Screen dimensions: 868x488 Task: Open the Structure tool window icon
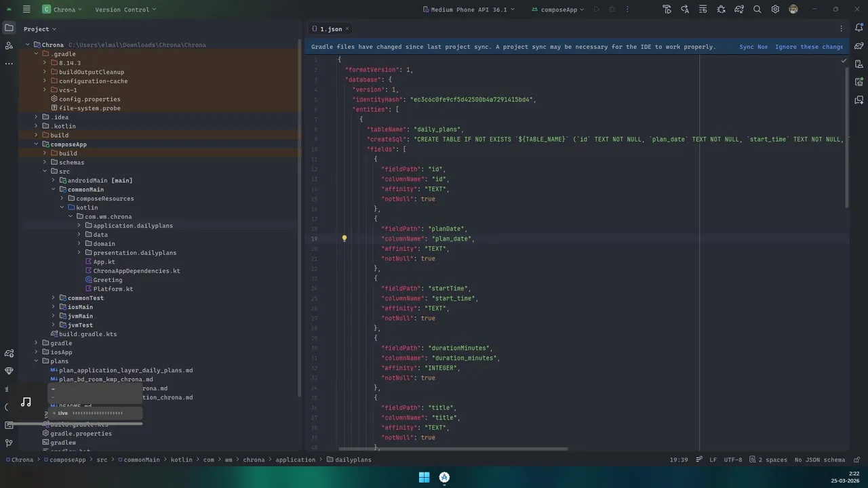[9, 45]
